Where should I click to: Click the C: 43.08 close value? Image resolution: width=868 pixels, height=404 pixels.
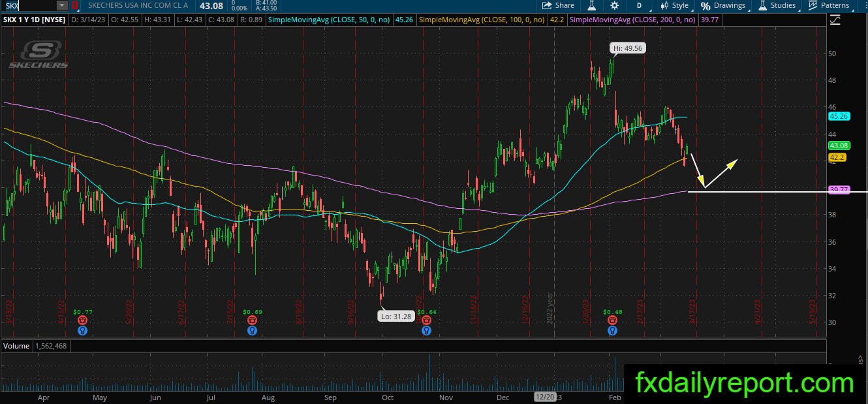pos(220,20)
